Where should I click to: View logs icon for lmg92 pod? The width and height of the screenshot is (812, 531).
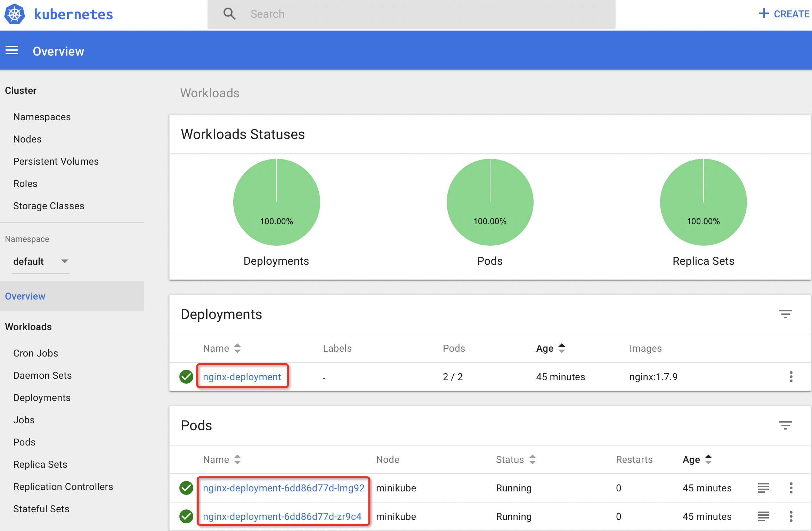point(763,488)
